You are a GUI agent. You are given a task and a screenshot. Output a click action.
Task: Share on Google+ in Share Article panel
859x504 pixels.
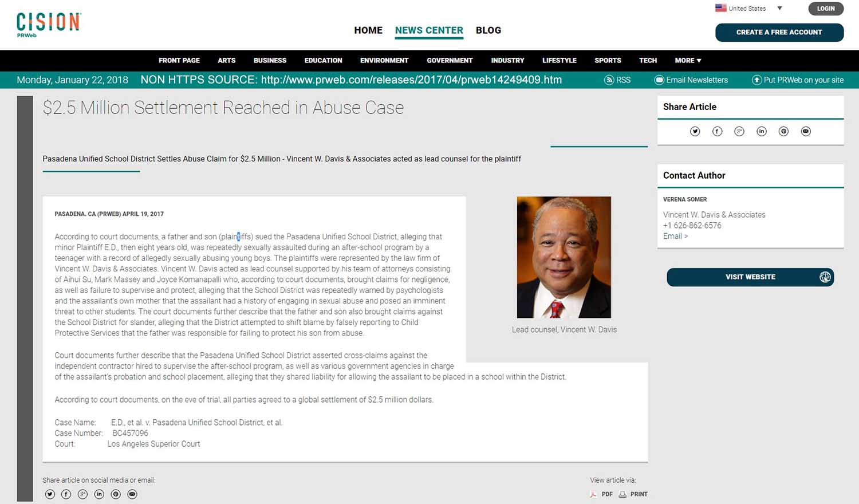click(x=739, y=131)
